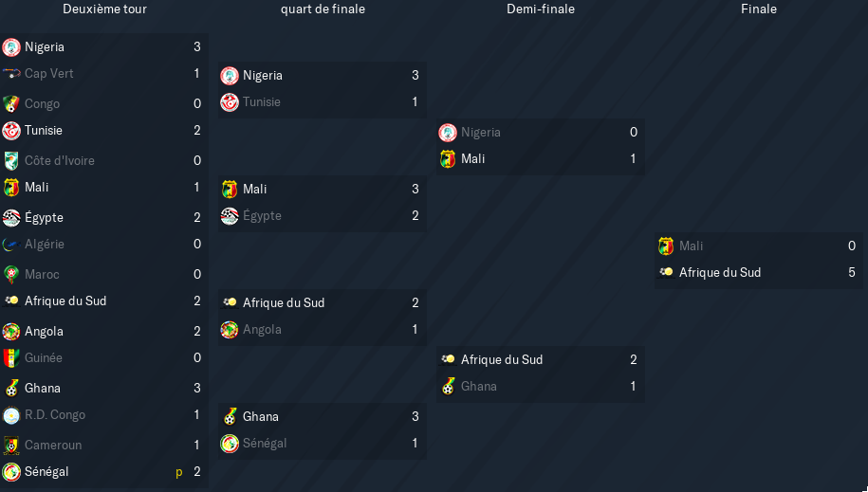
Task: Click the Cameroun team crest
Action: point(11,445)
